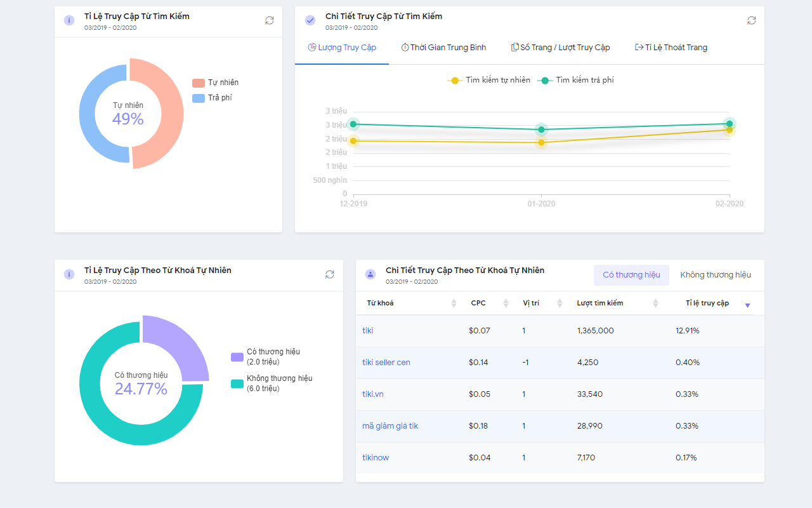Toggle the Tự nhiên legend swatch
The width and height of the screenshot is (812, 508).
(199, 83)
